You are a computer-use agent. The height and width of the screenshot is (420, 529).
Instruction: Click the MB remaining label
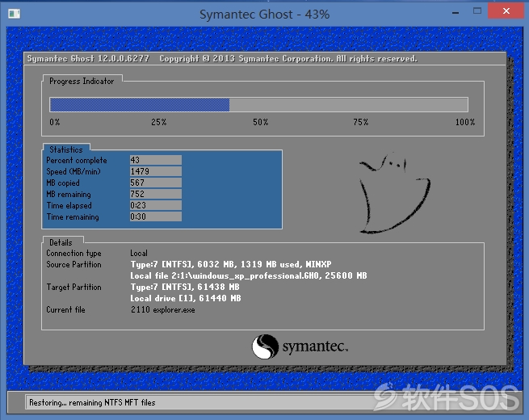(x=69, y=195)
